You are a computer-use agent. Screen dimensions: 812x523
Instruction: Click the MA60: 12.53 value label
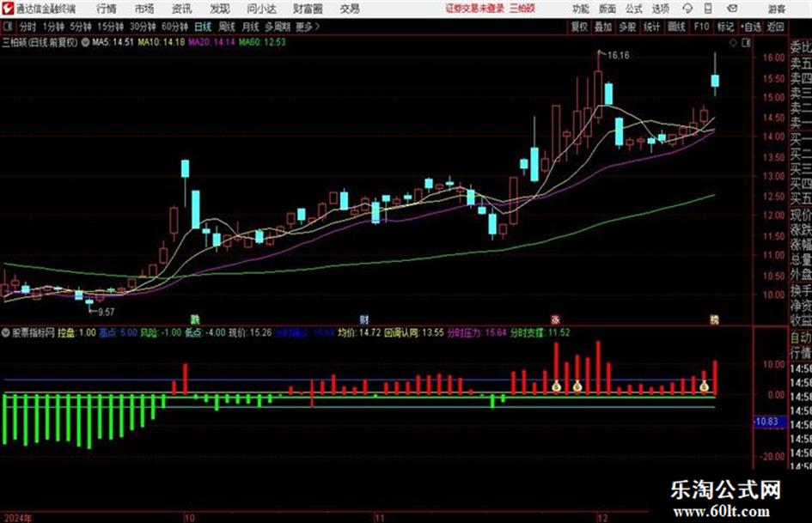coord(262,42)
